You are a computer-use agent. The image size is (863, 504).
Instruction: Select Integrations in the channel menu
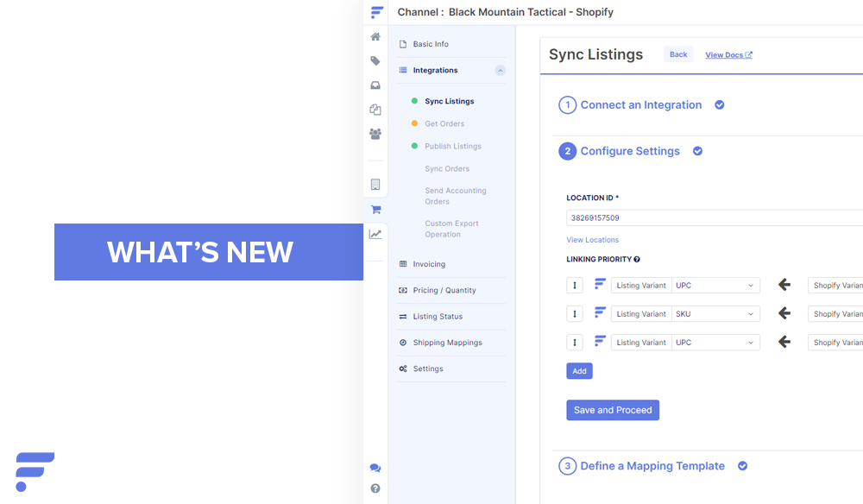pos(435,71)
